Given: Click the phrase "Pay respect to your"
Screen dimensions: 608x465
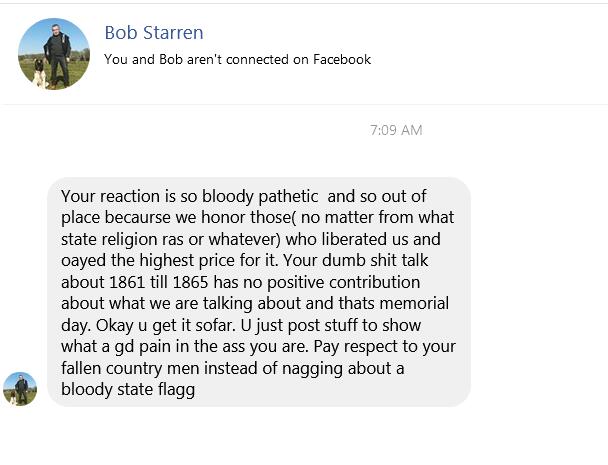Looking at the screenshot, I should [x=384, y=346].
